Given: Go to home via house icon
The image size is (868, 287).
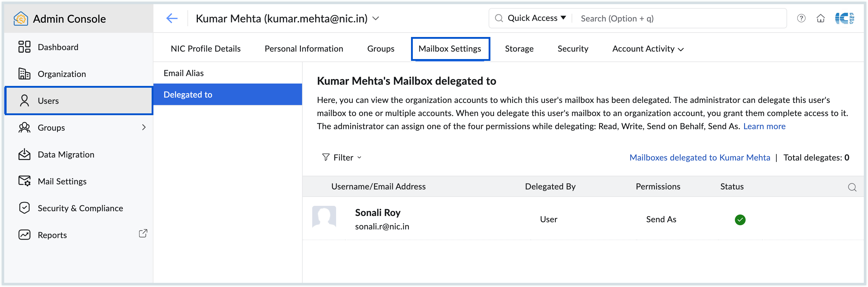Looking at the screenshot, I should tap(821, 18).
